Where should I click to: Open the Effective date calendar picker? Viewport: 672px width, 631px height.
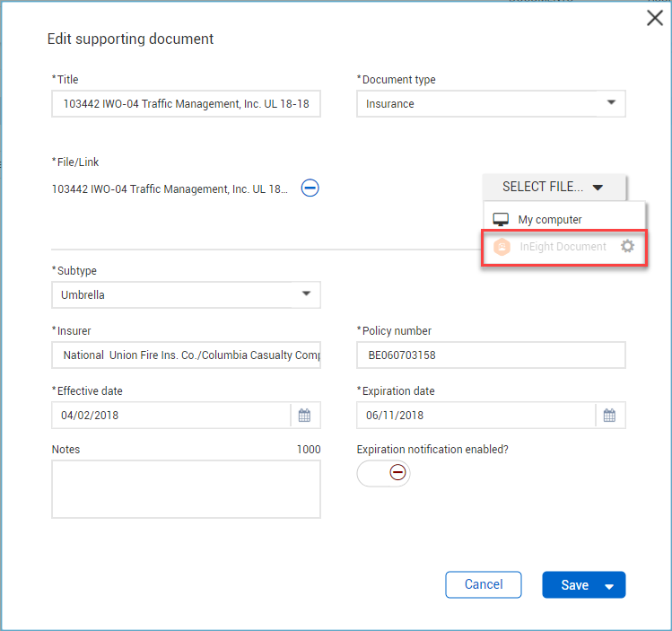point(305,416)
